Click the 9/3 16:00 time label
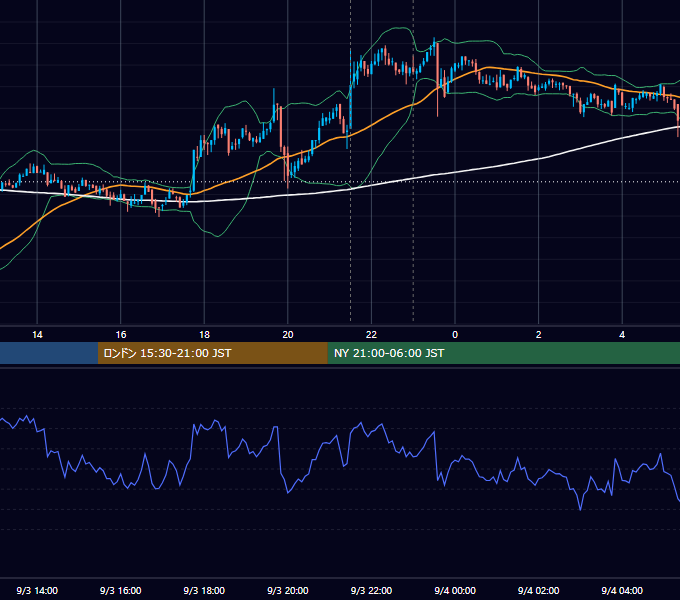The width and height of the screenshot is (680, 600). coord(121,590)
